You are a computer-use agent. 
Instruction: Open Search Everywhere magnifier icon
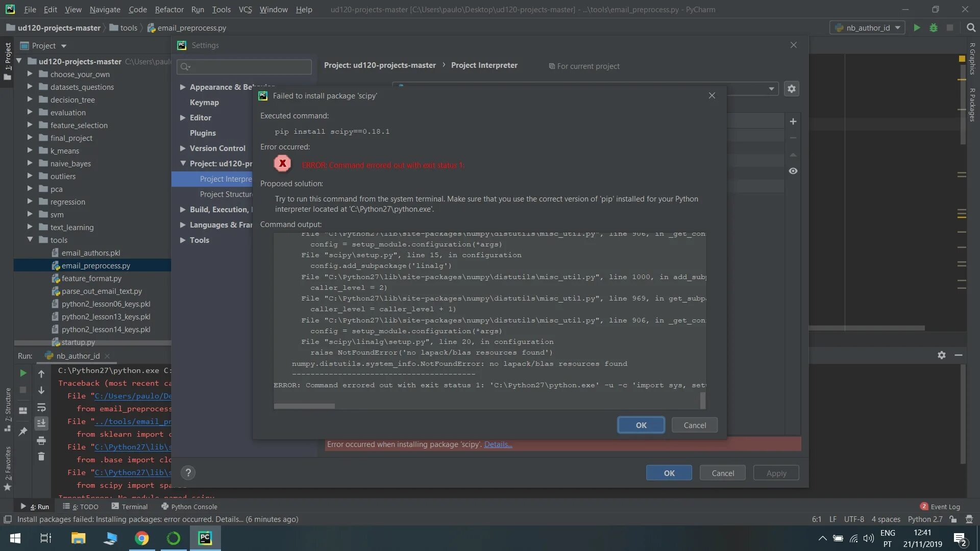pos(971,28)
